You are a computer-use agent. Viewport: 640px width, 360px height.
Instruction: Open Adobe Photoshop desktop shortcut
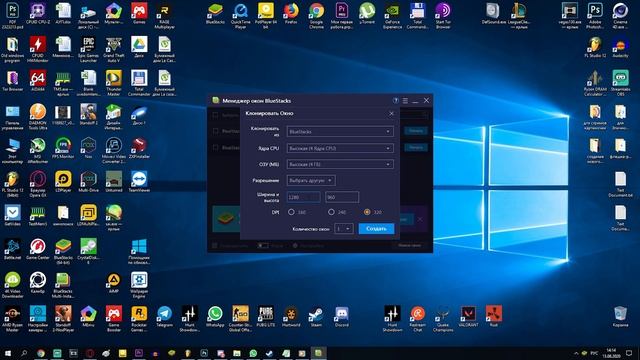[x=595, y=16]
